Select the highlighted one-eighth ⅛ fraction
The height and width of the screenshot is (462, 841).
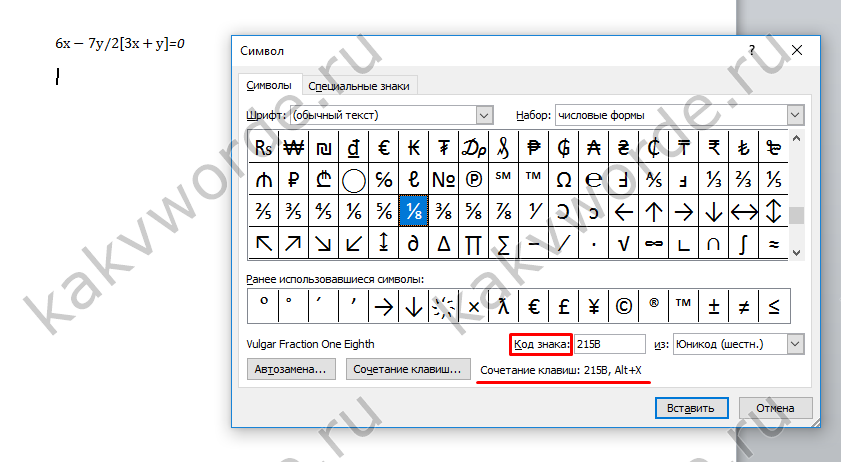tap(413, 211)
